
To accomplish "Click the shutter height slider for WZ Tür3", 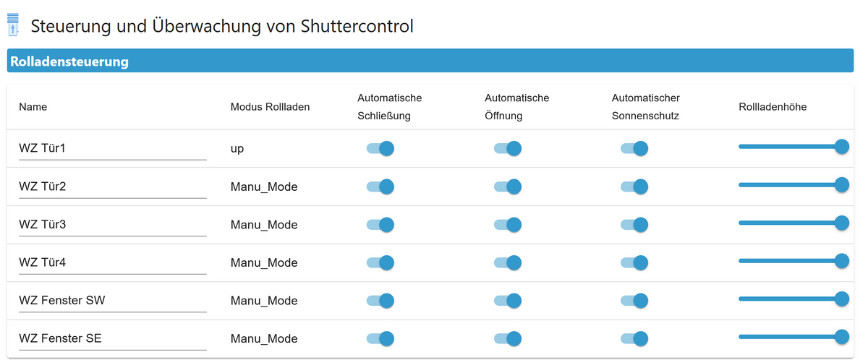I will tap(790, 223).
